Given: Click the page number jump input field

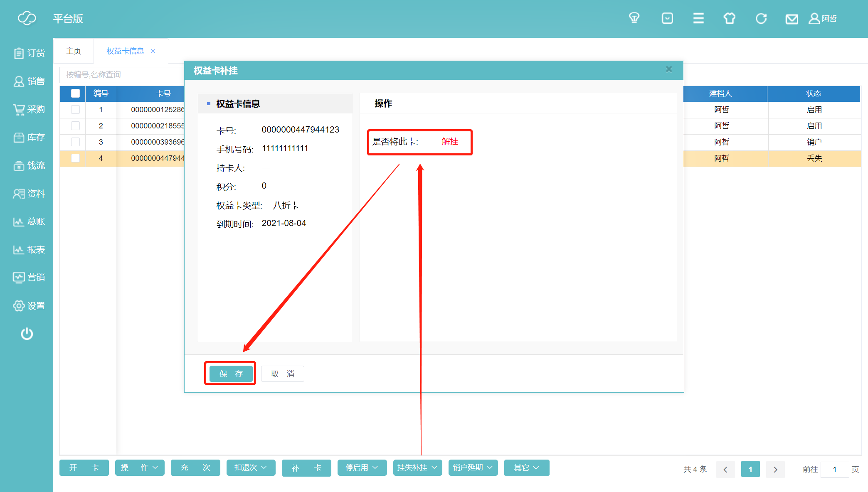Looking at the screenshot, I should tap(834, 470).
